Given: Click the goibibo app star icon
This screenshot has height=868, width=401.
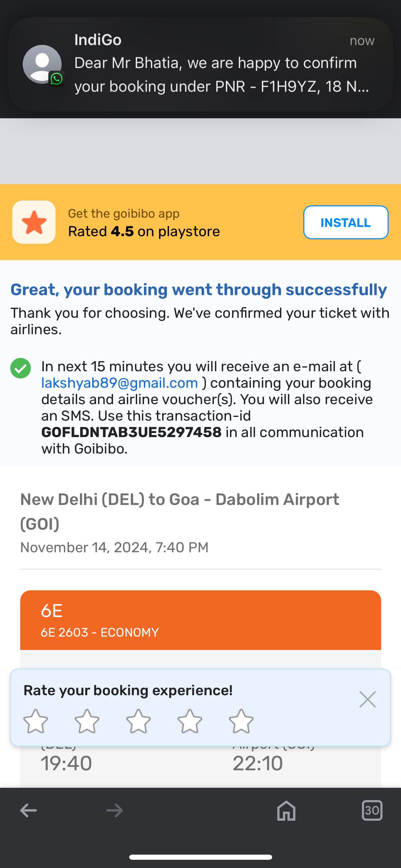Looking at the screenshot, I should 34,222.
